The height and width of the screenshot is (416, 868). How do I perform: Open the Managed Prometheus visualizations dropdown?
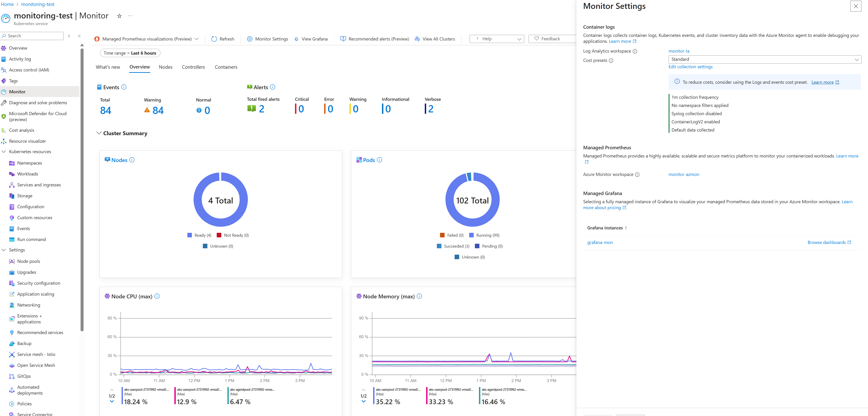[x=147, y=39]
